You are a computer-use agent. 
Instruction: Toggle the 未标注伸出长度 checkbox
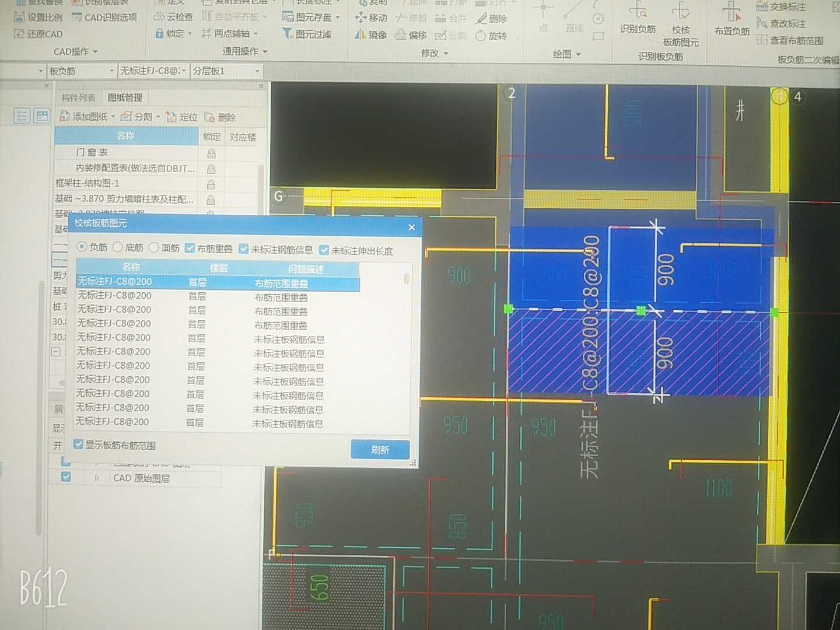click(x=324, y=250)
